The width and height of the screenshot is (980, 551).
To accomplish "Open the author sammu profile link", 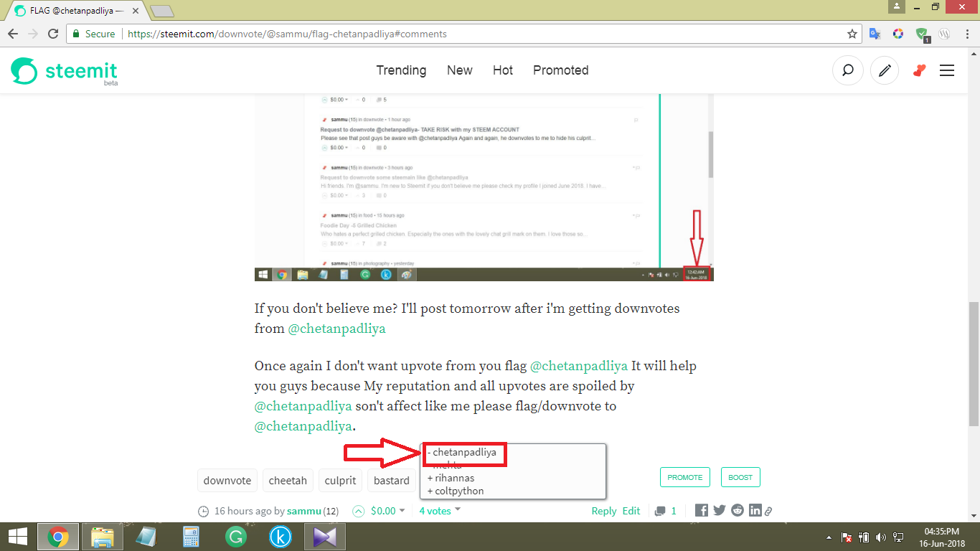I will pos(303,511).
